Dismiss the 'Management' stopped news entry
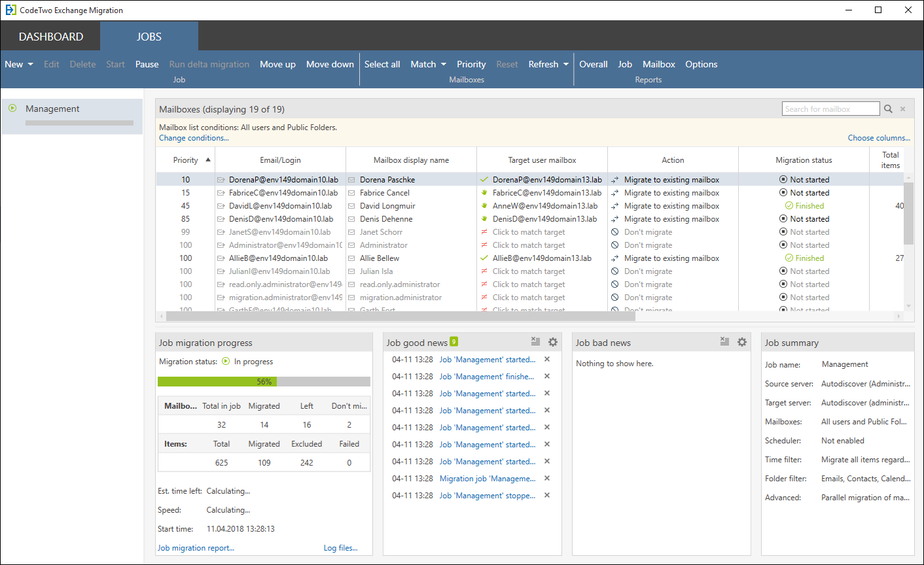The height and width of the screenshot is (565, 924). [x=547, y=495]
